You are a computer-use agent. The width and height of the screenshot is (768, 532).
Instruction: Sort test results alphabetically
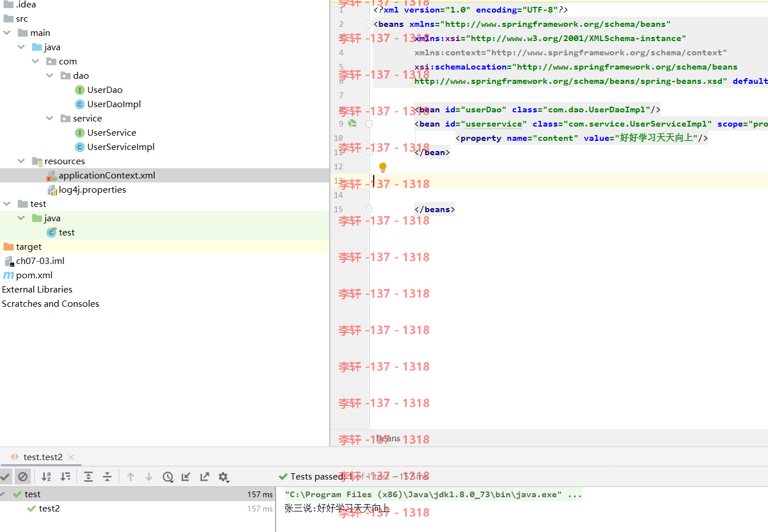(47, 477)
